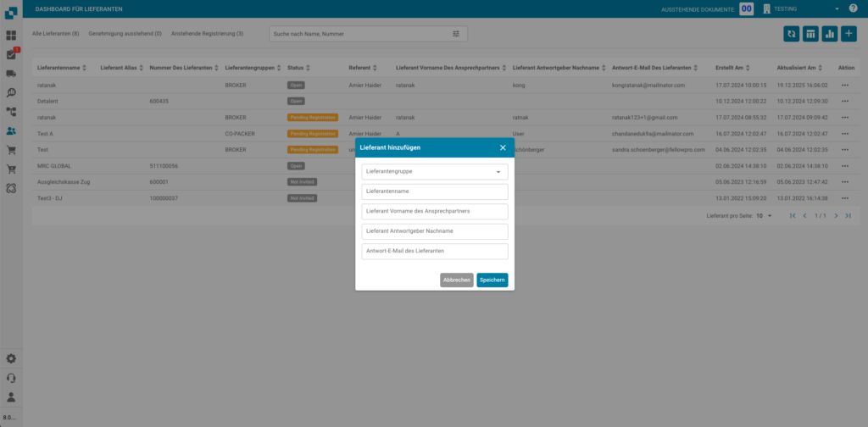Open the settings gear in sidebar
868x427 pixels.
tap(11, 358)
